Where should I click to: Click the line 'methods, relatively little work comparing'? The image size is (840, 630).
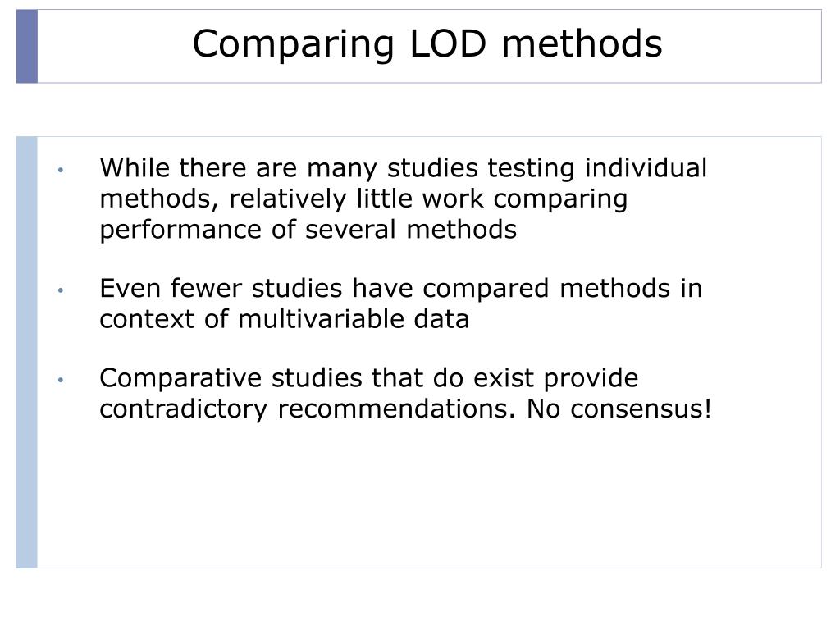(363, 199)
